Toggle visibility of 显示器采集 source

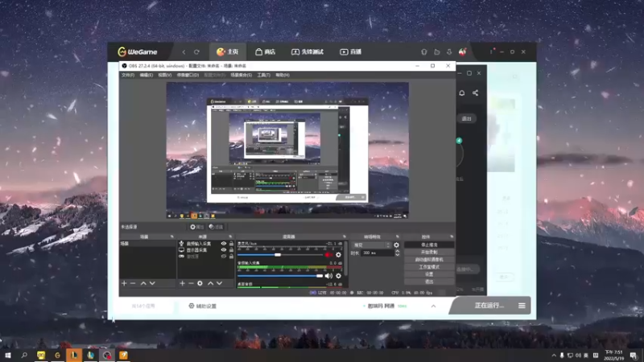224,249
